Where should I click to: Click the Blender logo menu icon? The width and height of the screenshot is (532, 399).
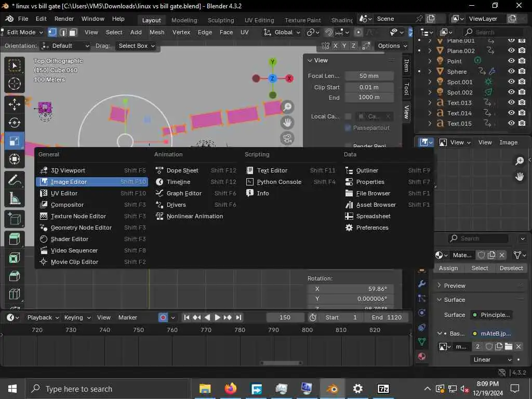click(x=9, y=19)
